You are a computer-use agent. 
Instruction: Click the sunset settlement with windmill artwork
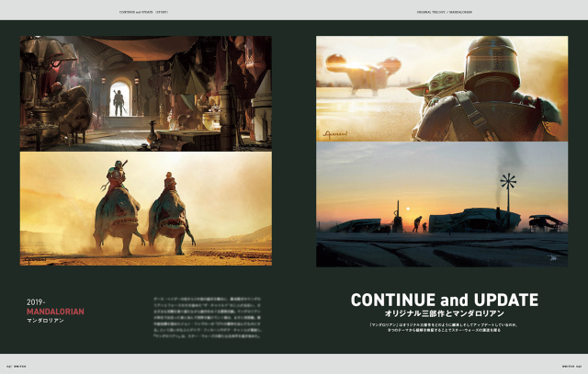[x=442, y=204]
